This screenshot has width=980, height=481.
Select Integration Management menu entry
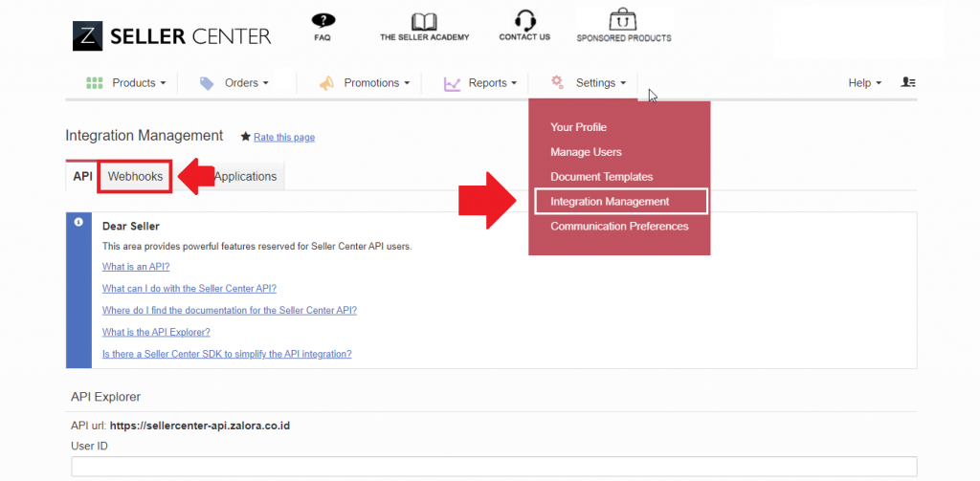[620, 201]
